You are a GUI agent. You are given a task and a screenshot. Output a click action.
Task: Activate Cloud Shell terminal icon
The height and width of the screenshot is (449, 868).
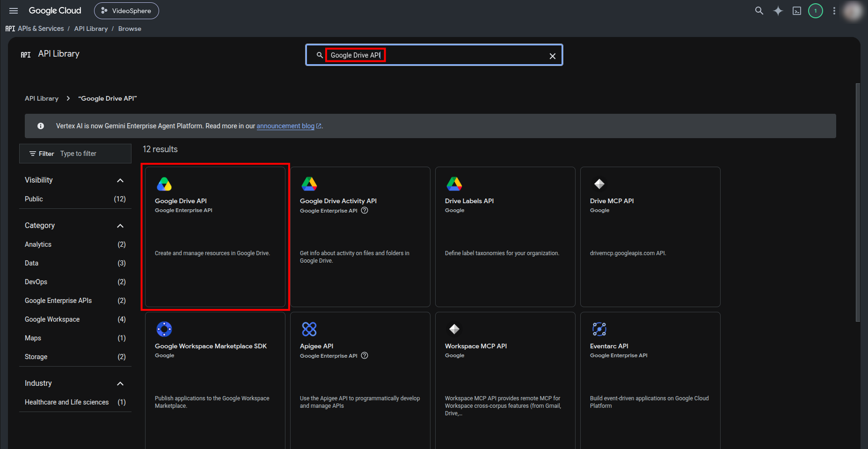(797, 11)
